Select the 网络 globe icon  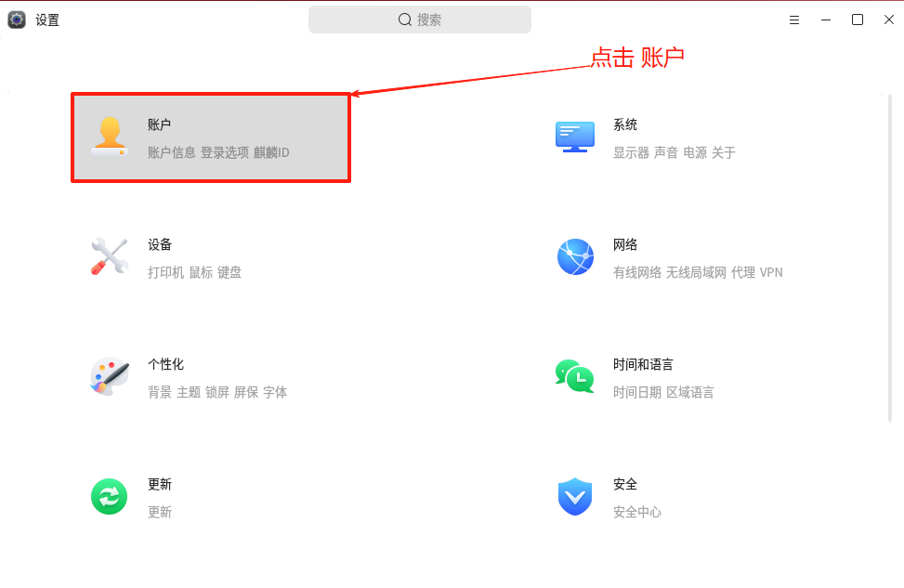point(575,256)
